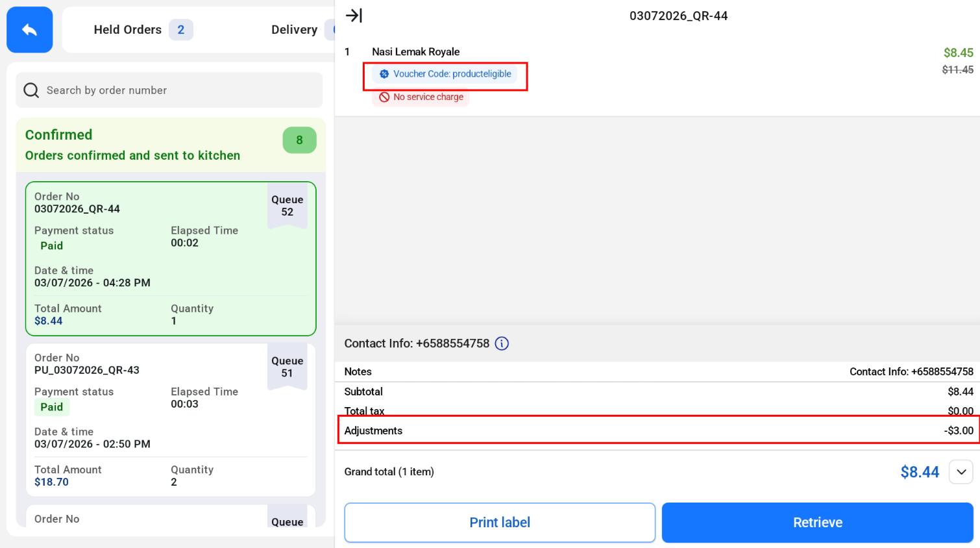Click the Confirmed orders count badge 8
The width and height of the screenshot is (980, 548).
click(299, 140)
